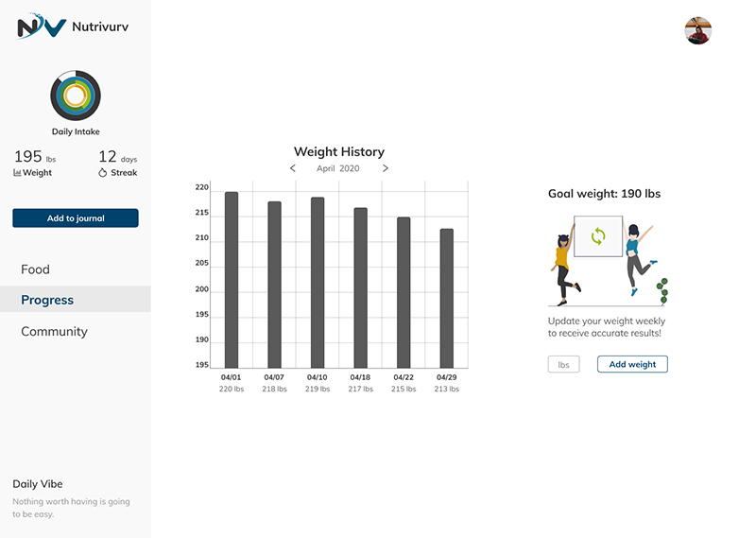Click the Nutrivurv NV logo

click(41, 26)
